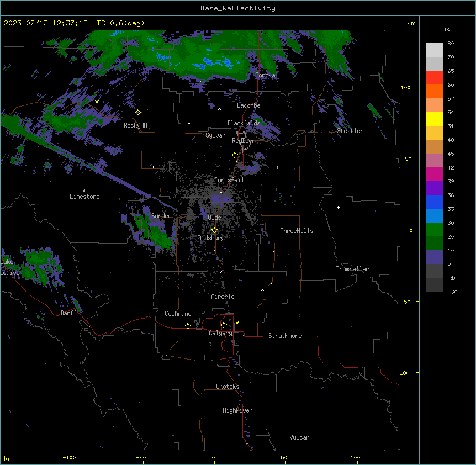Click the Ponoka city label

coord(265,75)
